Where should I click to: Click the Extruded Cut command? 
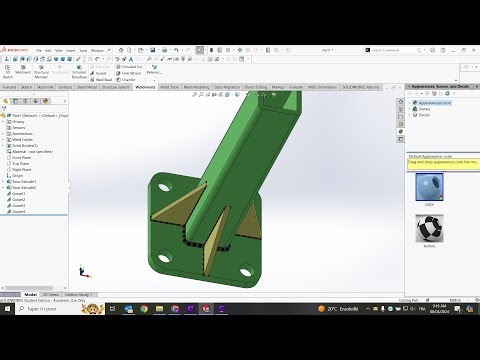click(x=129, y=67)
